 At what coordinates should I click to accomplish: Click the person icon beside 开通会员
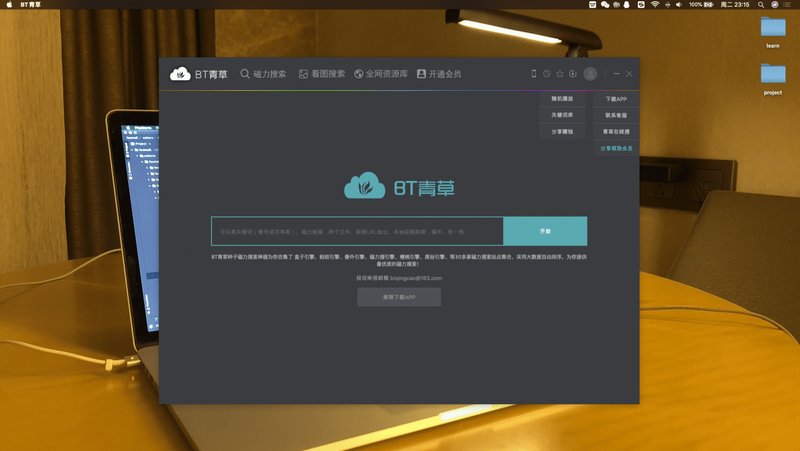[x=421, y=74]
